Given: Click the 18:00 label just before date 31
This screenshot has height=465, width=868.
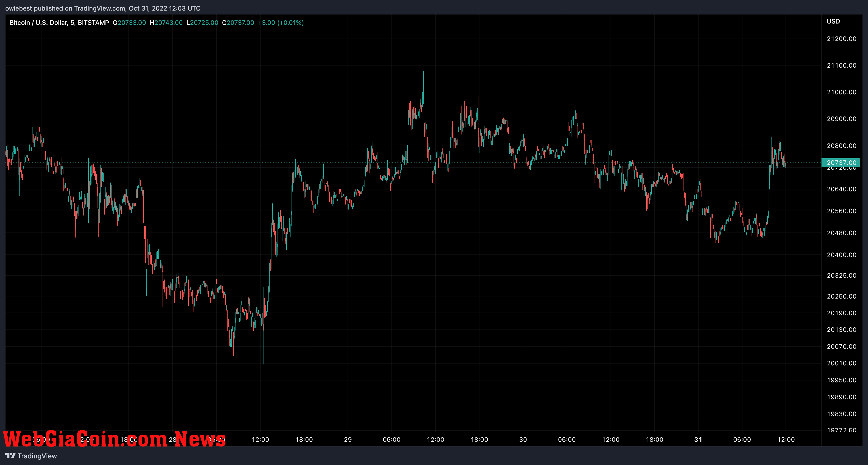Looking at the screenshot, I should (x=654, y=439).
